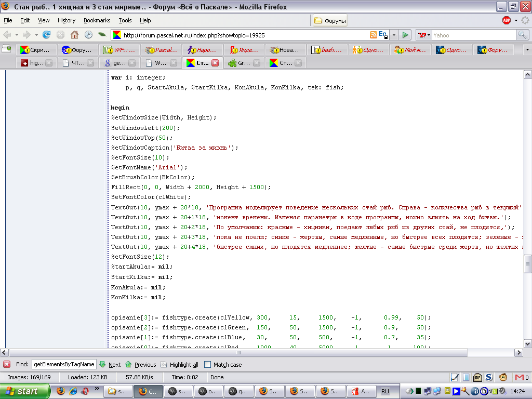Toggle the Match case checkbox
The image size is (532, 399).
tap(208, 365)
